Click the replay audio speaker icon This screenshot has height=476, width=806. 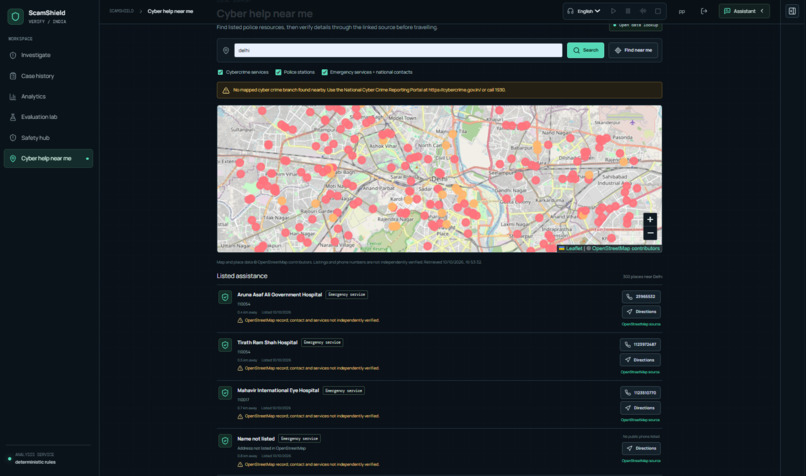[x=643, y=11]
